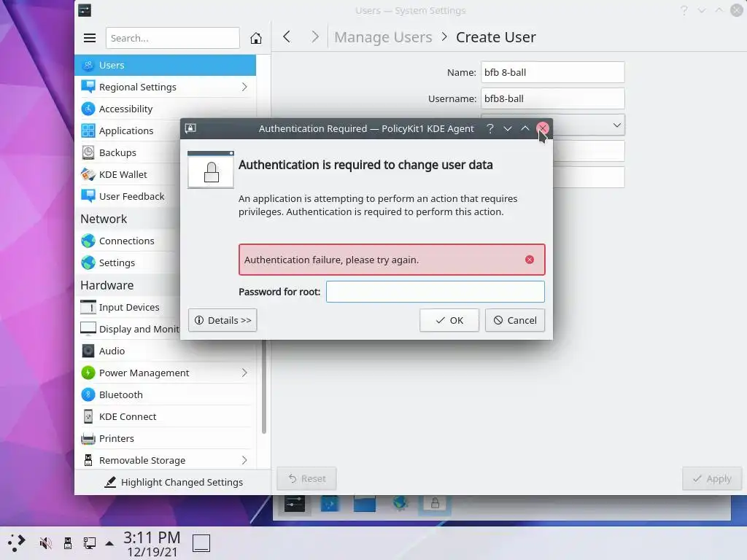Open the KDE application launcher
Viewport: 747px width, 560px height.
pyautogui.click(x=17, y=542)
